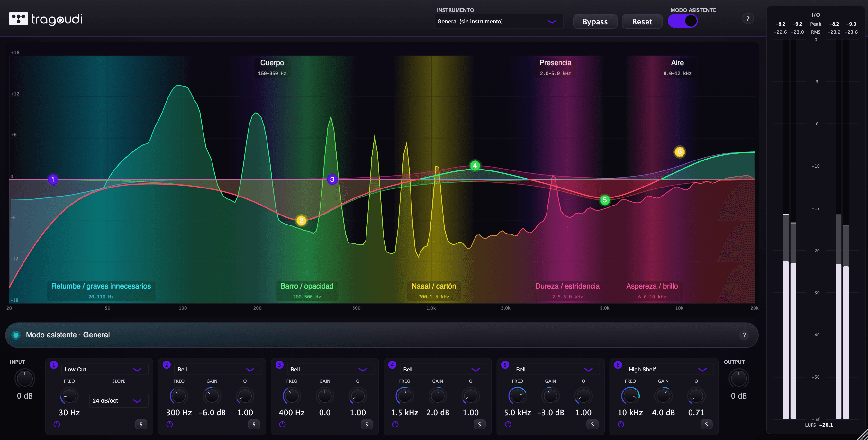Click the window resize grip corner
Screen dimensions: 868x440
point(863,435)
